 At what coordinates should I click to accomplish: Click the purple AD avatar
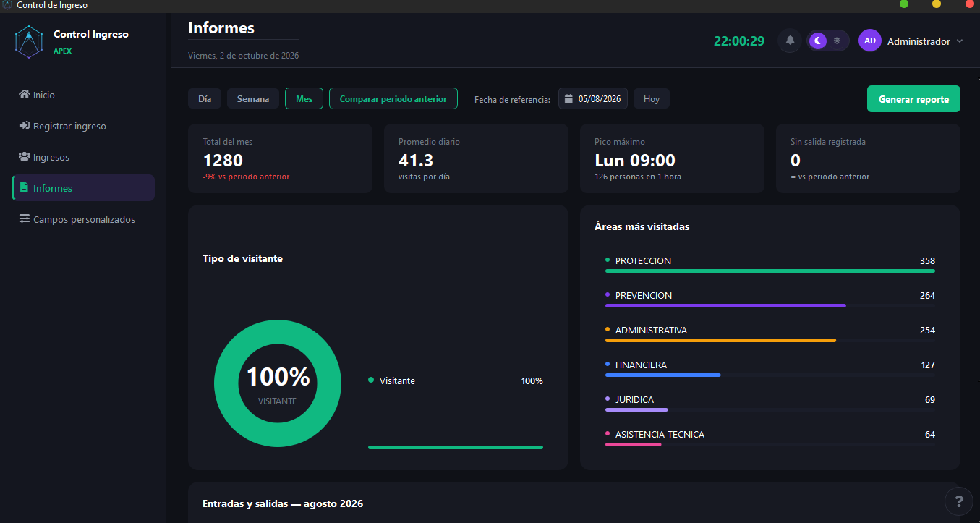pos(870,41)
